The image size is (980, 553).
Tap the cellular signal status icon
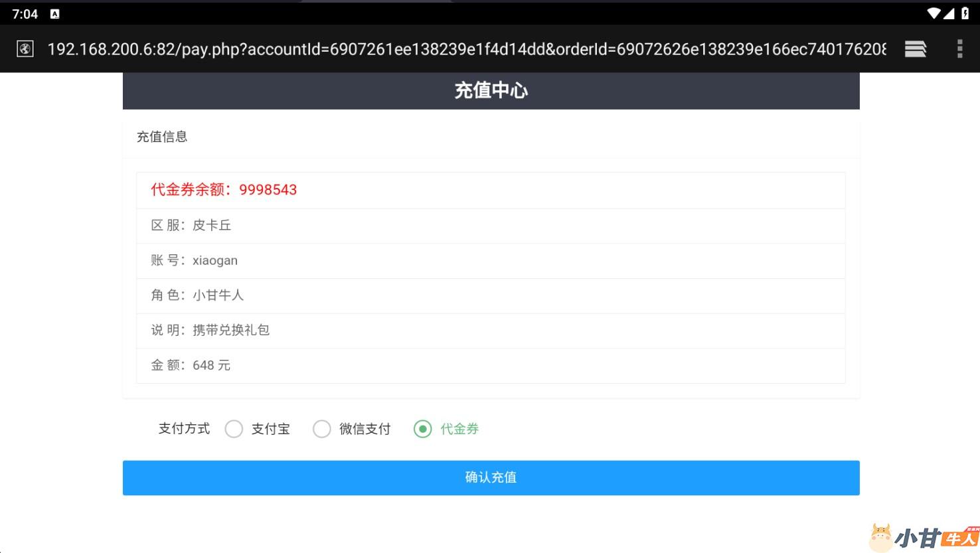(949, 13)
